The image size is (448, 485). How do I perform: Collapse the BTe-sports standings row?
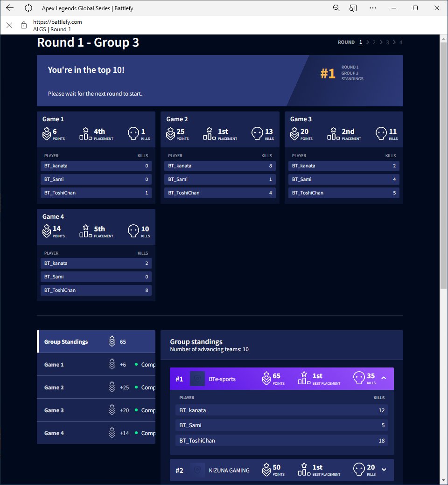[384, 378]
